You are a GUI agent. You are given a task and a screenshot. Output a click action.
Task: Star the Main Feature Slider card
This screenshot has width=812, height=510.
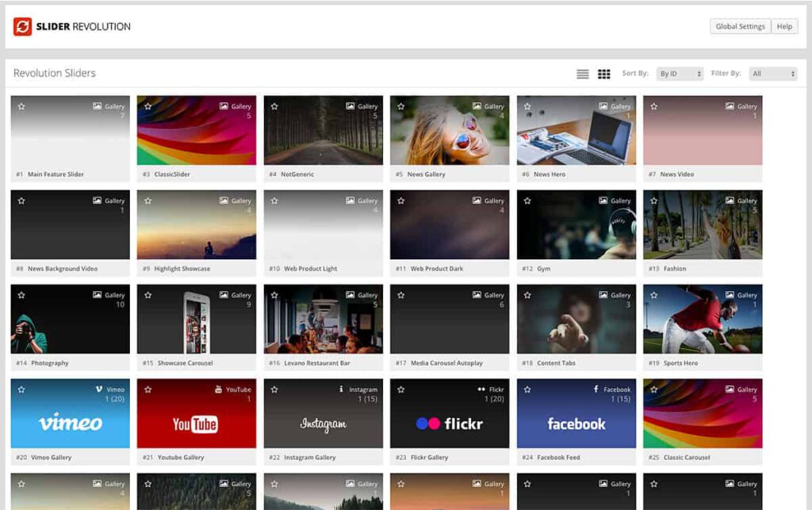point(21,106)
